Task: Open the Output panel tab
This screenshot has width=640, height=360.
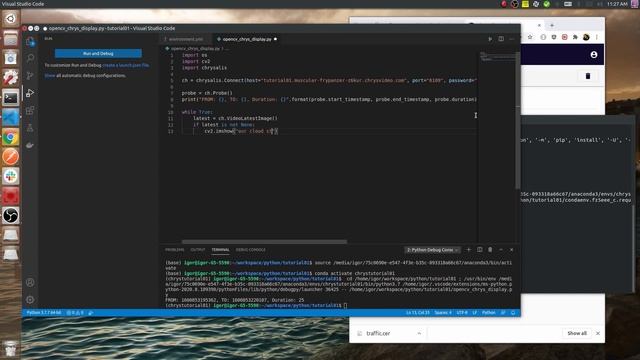Action: pos(198,250)
